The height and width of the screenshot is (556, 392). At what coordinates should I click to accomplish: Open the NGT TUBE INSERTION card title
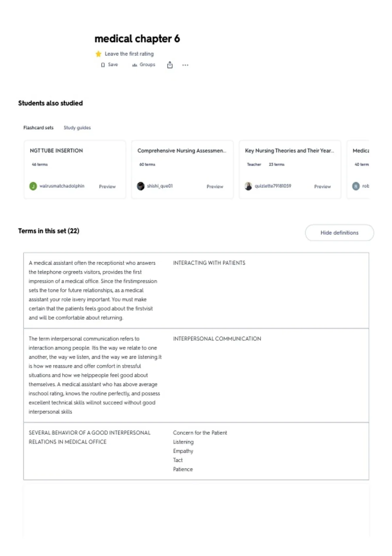(x=56, y=150)
